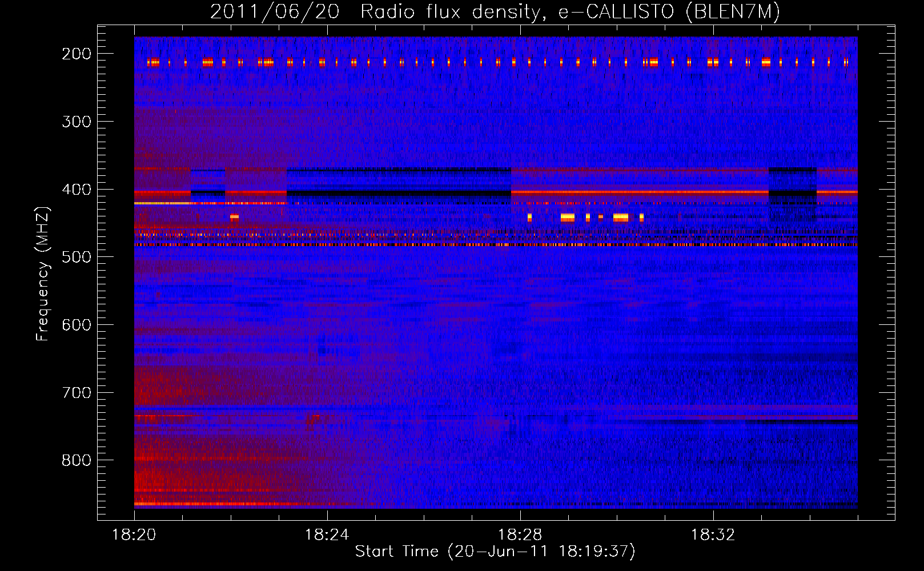Select the frequency axis label '800'
Image resolution: width=924 pixels, height=571 pixels.
pyautogui.click(x=77, y=460)
